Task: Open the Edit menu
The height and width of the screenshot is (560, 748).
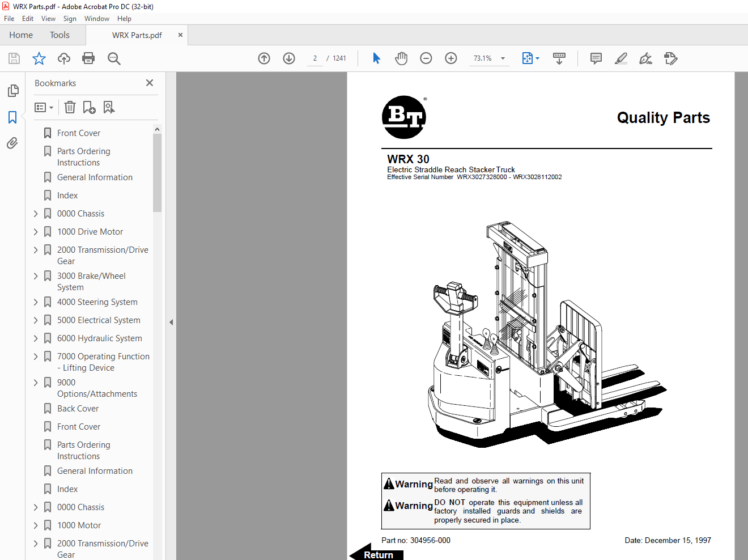Action: click(x=28, y=19)
